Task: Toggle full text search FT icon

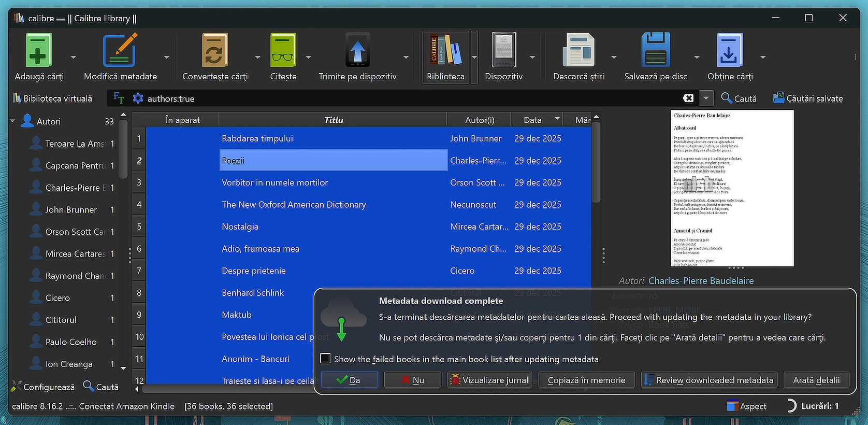Action: point(119,98)
